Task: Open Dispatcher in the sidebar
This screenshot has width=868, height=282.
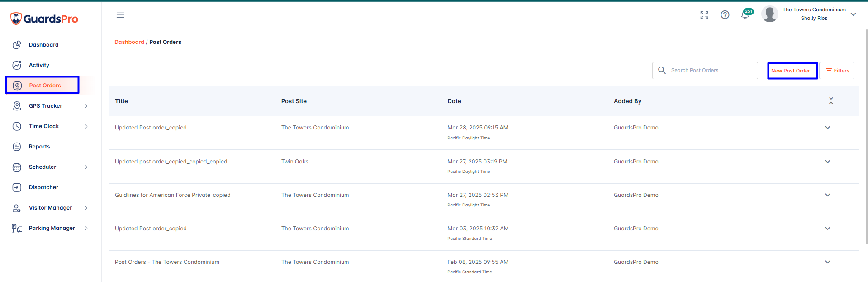Action: coord(43,187)
